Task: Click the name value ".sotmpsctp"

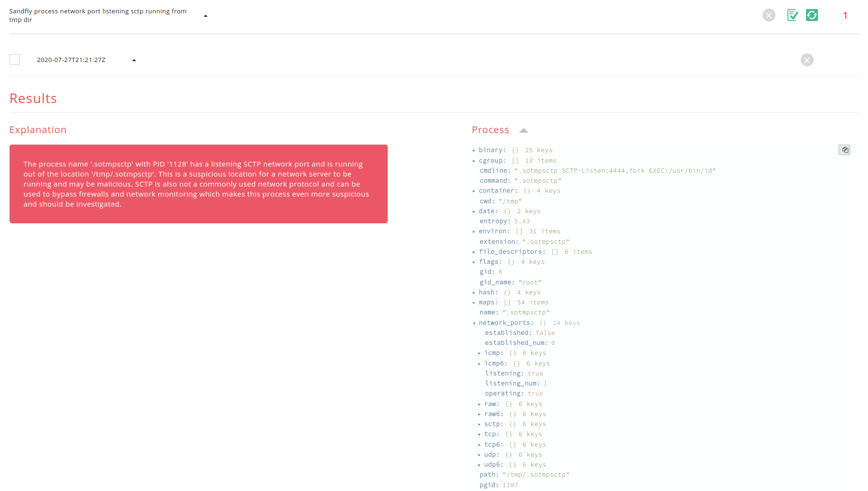Action: [x=526, y=313]
